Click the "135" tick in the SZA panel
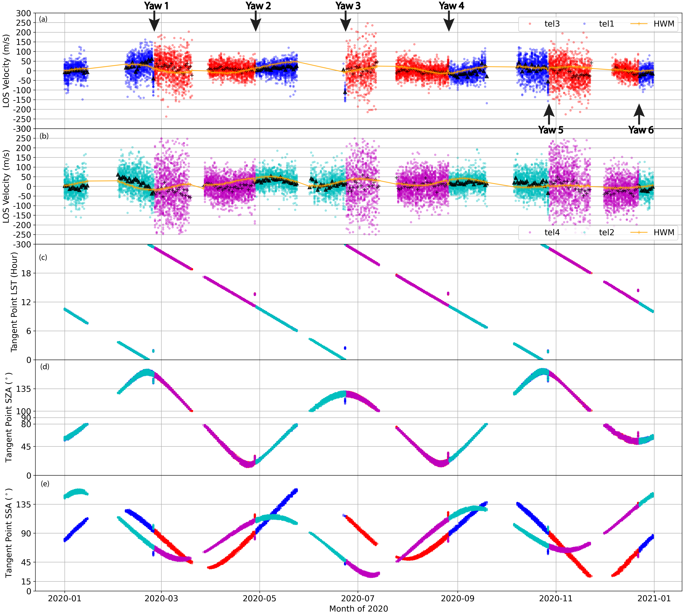 [x=24, y=389]
